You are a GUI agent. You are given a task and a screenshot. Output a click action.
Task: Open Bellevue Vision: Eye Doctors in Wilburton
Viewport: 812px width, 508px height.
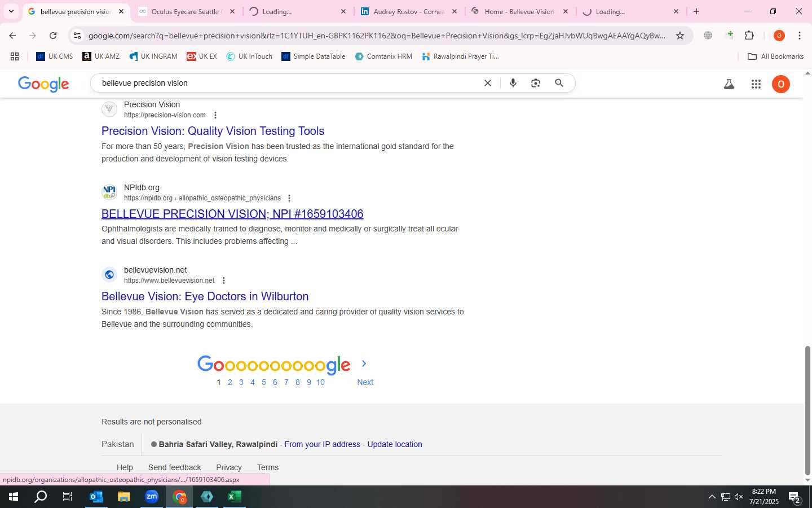(205, 296)
